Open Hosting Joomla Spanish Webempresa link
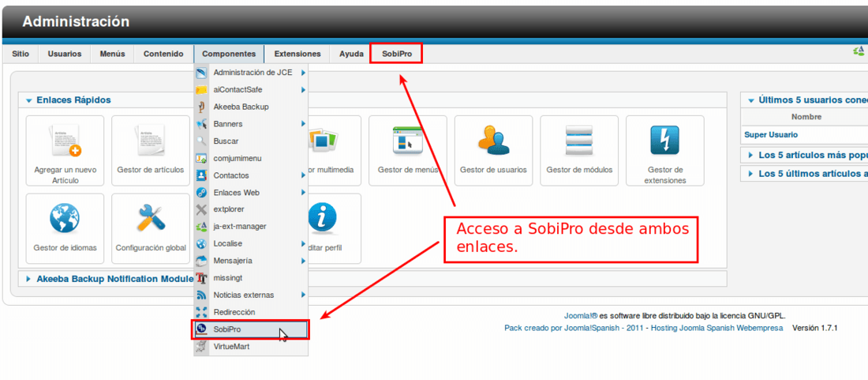This screenshot has width=868, height=380. [x=716, y=329]
